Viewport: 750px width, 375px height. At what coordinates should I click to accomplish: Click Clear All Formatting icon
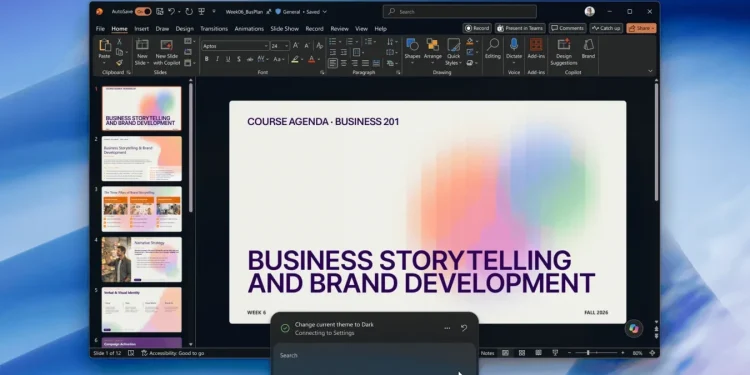(320, 46)
